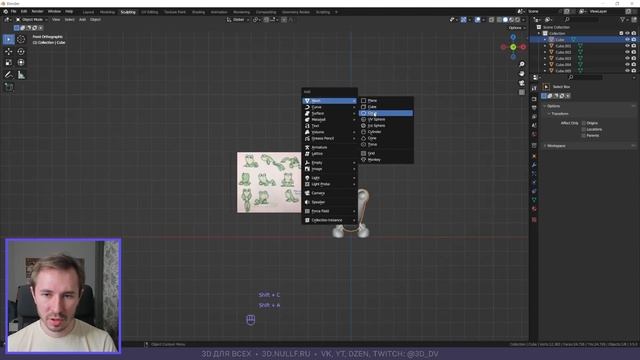The width and height of the screenshot is (640, 360).
Task: Toggle viewport gizmos button
Action: coord(464,20)
